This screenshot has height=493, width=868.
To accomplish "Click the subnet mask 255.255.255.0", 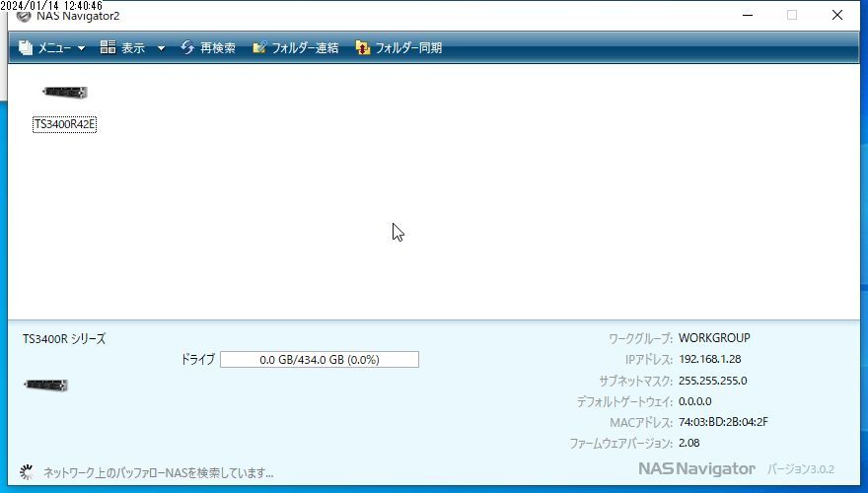I will (x=712, y=381).
